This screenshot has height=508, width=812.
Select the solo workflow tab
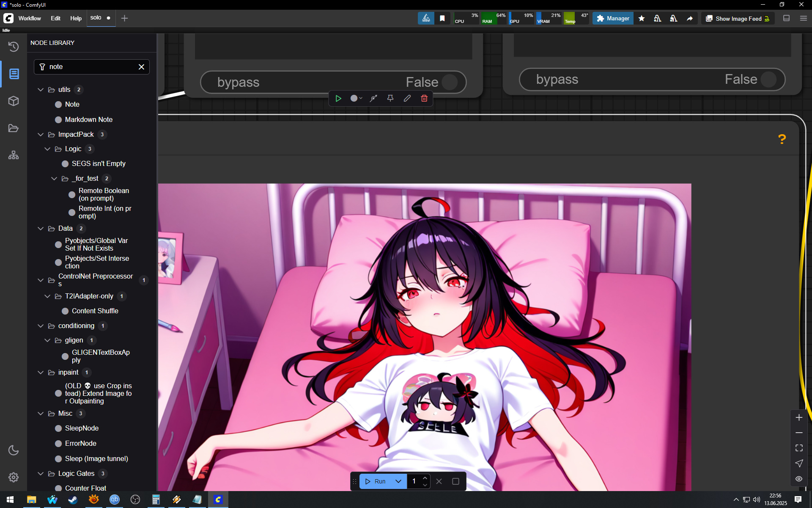101,18
